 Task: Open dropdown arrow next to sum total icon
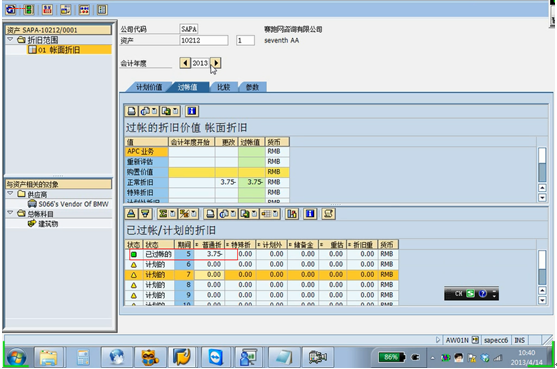tap(173, 214)
